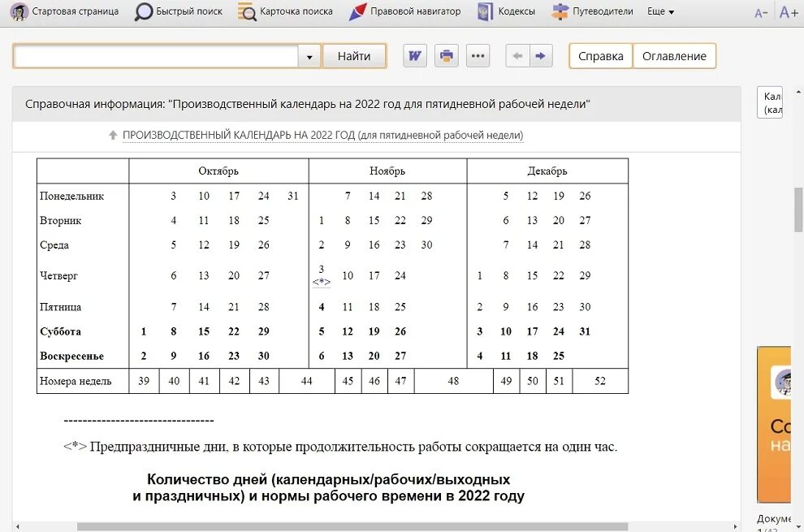Open Быстрый поиск in the top menu
The image size is (804, 532).
(179, 11)
